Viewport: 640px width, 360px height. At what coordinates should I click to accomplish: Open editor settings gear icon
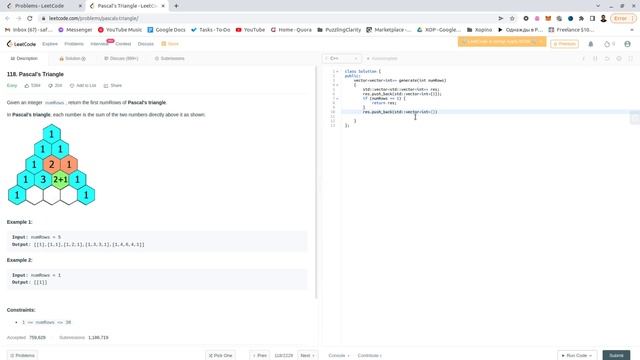coord(619,59)
